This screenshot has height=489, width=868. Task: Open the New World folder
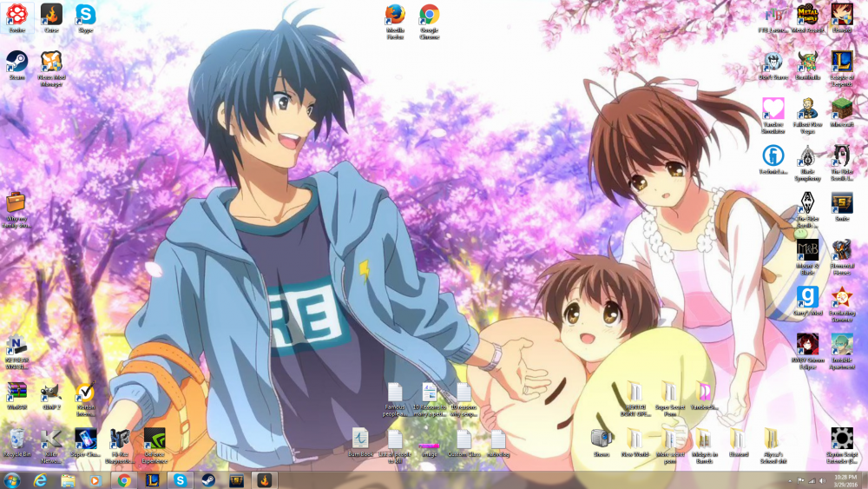click(x=635, y=439)
